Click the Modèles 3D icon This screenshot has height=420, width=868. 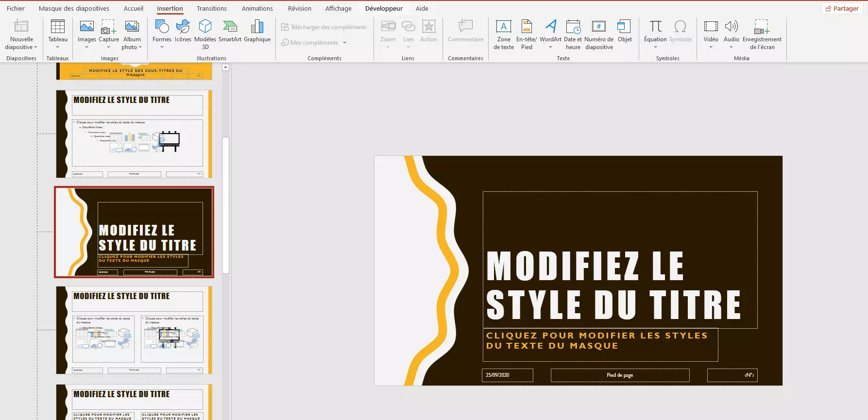[205, 26]
